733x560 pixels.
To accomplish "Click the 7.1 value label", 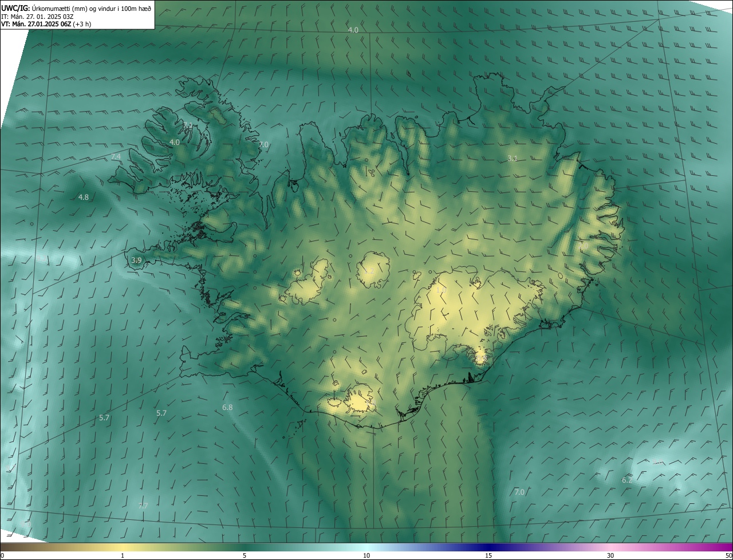I will (x=187, y=124).
